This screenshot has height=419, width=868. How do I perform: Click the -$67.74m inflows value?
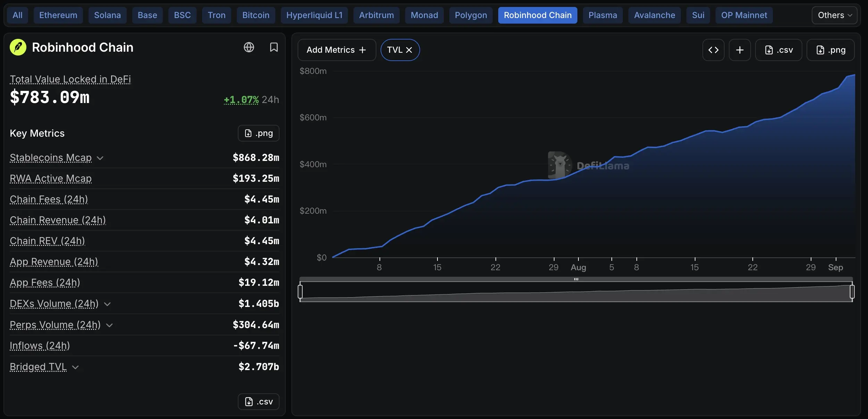pos(256,346)
